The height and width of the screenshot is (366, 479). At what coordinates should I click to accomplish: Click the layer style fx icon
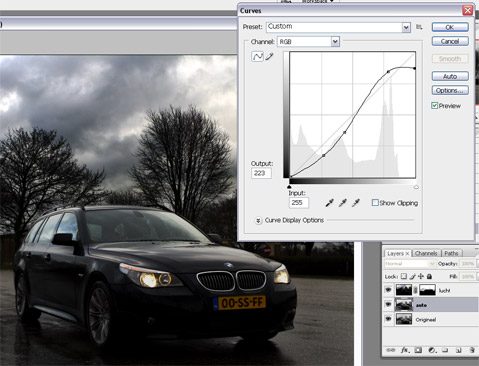coord(404,350)
